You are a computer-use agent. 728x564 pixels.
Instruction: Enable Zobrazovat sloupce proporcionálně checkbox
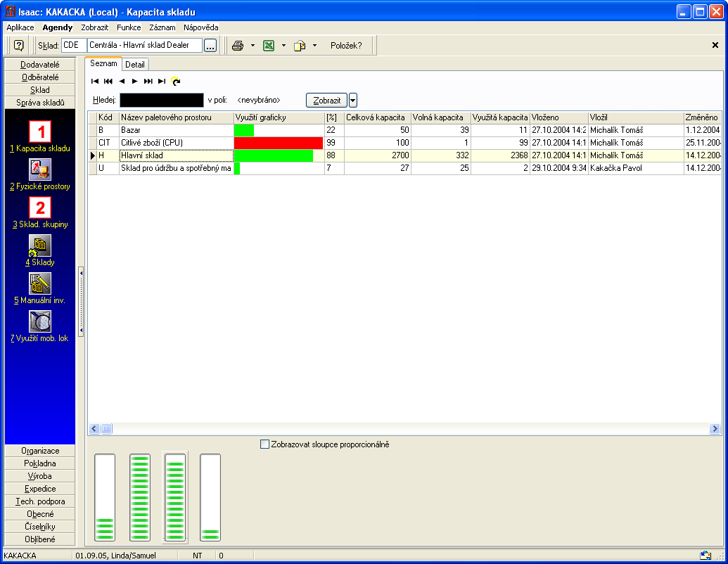[264, 444]
